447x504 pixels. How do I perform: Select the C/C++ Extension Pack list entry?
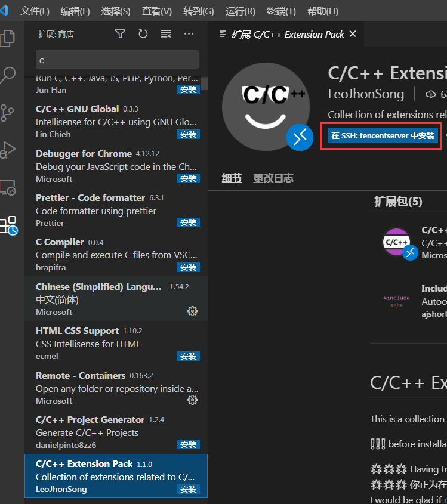tap(116, 476)
